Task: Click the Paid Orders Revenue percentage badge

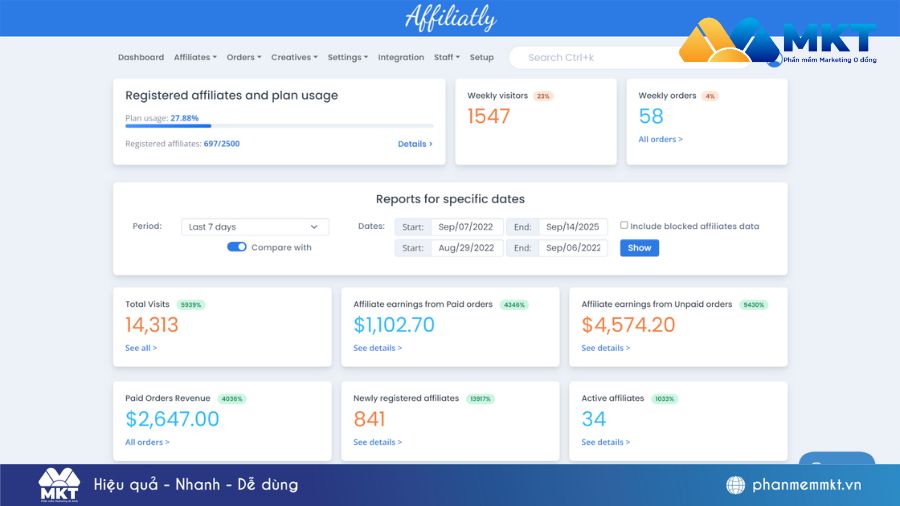Action: 232,399
